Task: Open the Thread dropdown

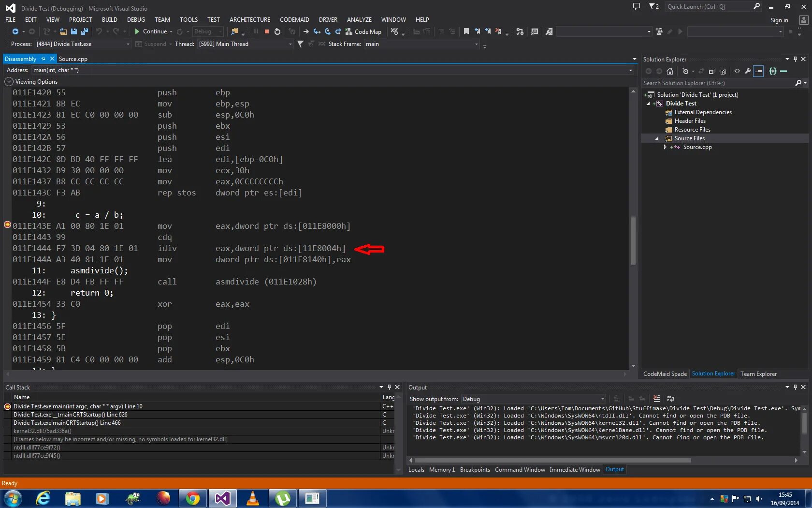Action: click(245, 44)
